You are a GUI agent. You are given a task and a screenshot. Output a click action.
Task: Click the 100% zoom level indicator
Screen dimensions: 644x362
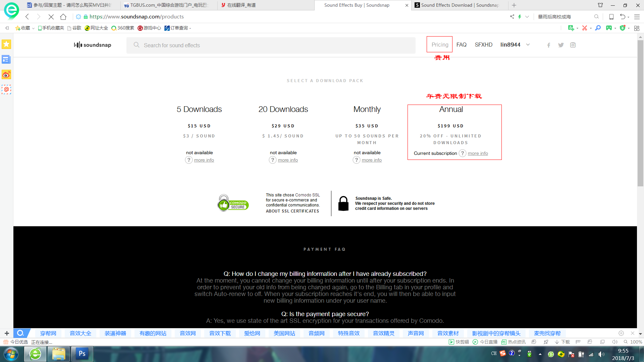[636, 342]
